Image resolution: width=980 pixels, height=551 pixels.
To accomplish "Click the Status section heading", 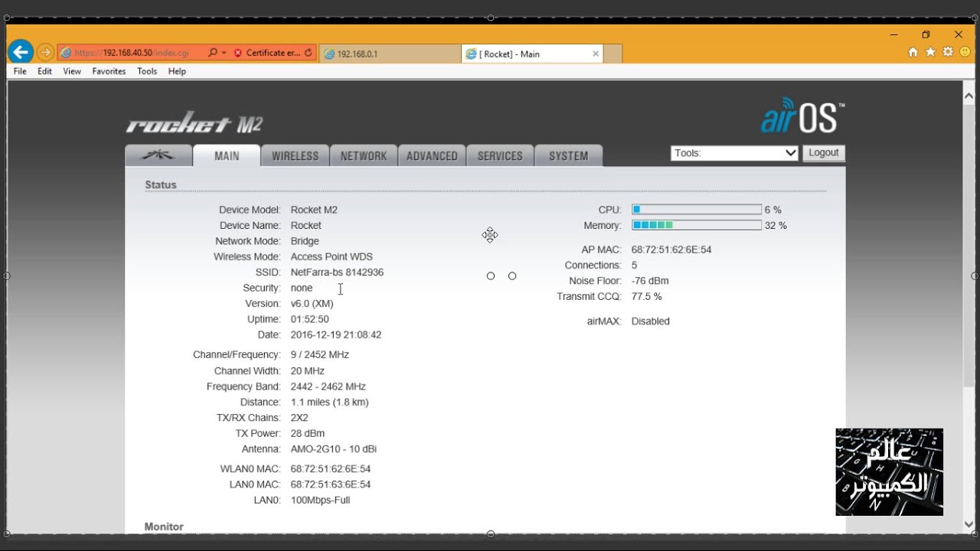I will pyautogui.click(x=161, y=184).
